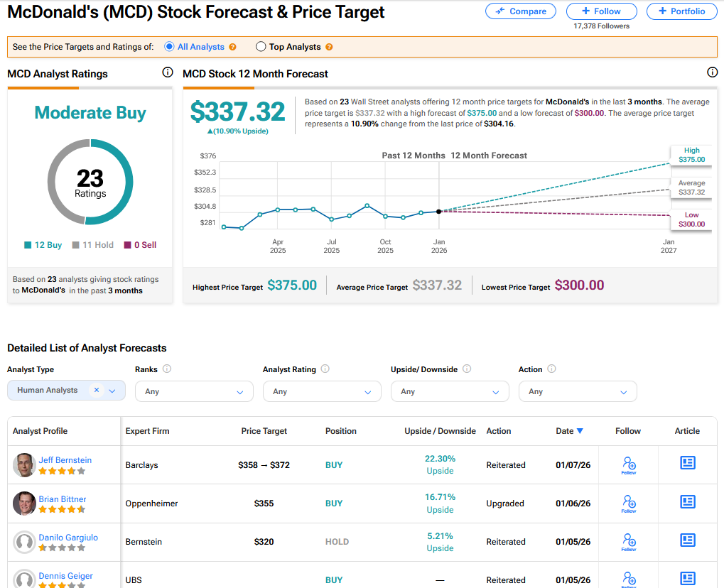724x588 pixels.
Task: Click info icon beside MCD Analyst Ratings
Action: 168,72
